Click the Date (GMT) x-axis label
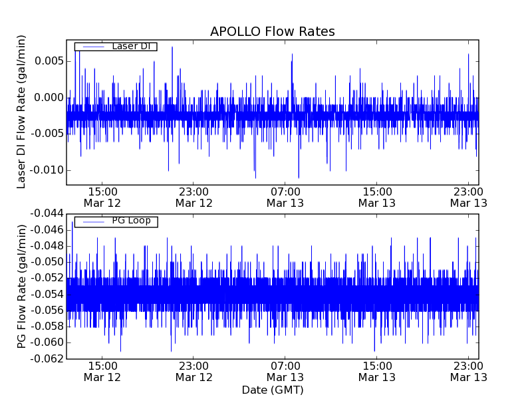This screenshot has height=399, width=532. point(272,390)
